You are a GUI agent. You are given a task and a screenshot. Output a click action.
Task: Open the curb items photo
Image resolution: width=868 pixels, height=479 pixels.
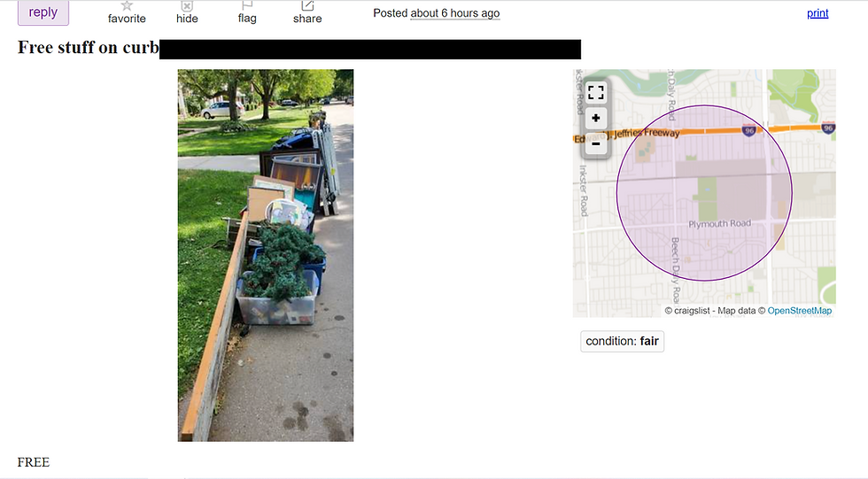266,255
